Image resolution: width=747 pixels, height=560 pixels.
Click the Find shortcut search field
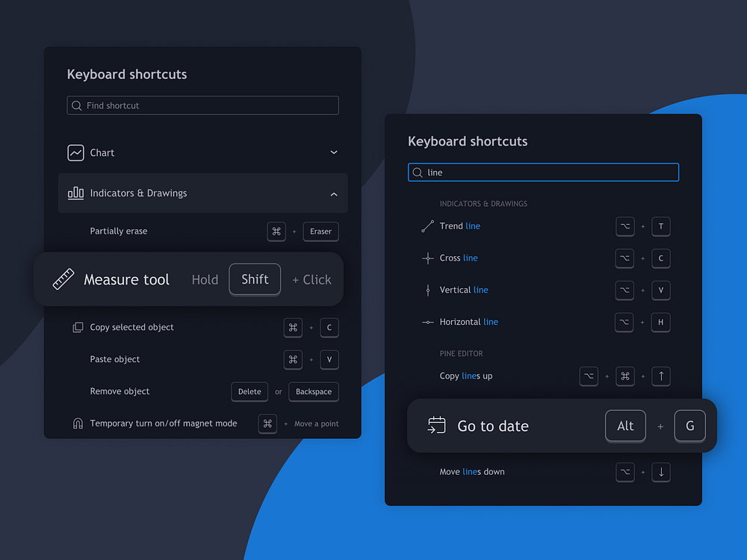(x=202, y=105)
